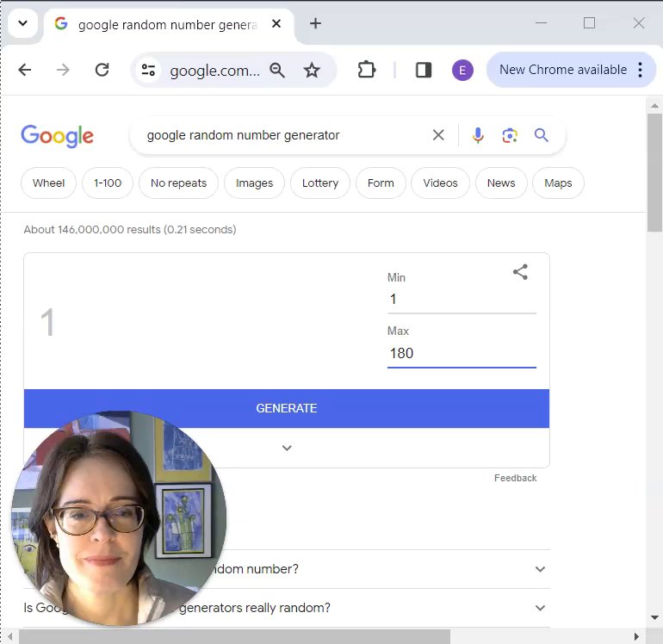Open Chrome three-dot menu

coord(640,70)
